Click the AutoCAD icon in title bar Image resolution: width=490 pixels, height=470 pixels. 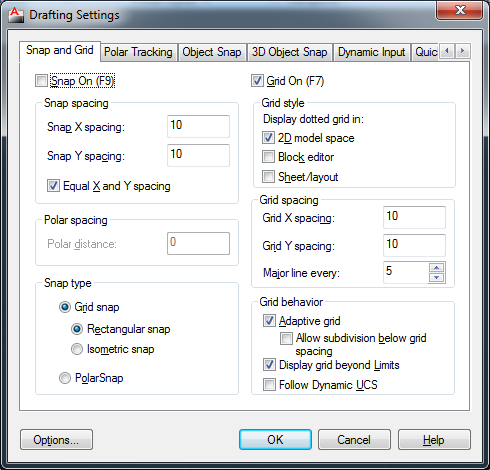[x=16, y=15]
